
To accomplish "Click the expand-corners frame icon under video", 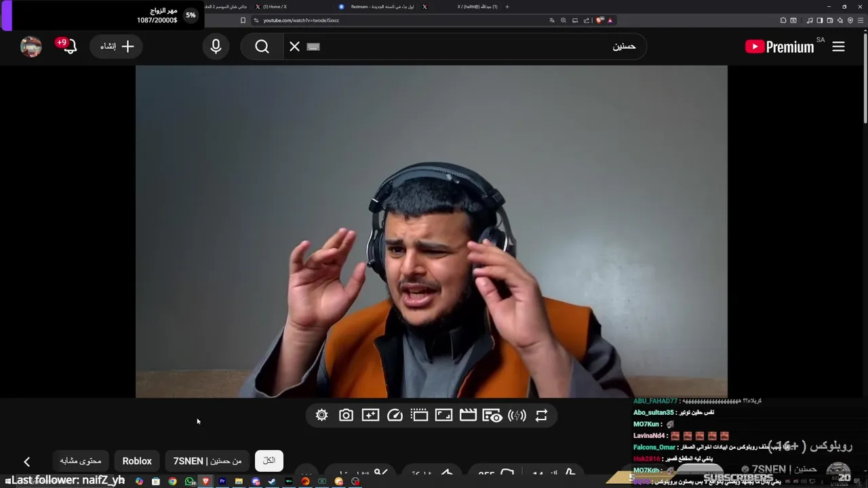I will [x=443, y=415].
